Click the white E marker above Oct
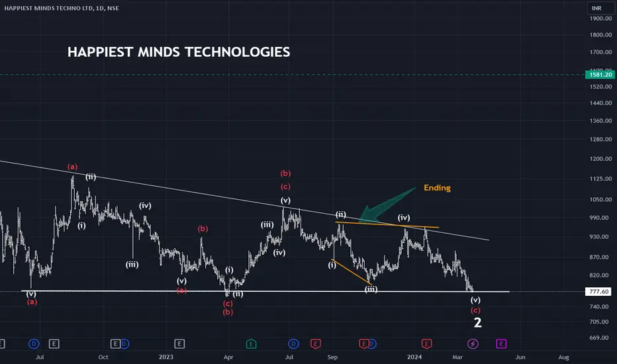Image resolution: width=617 pixels, height=364 pixels. point(115,344)
